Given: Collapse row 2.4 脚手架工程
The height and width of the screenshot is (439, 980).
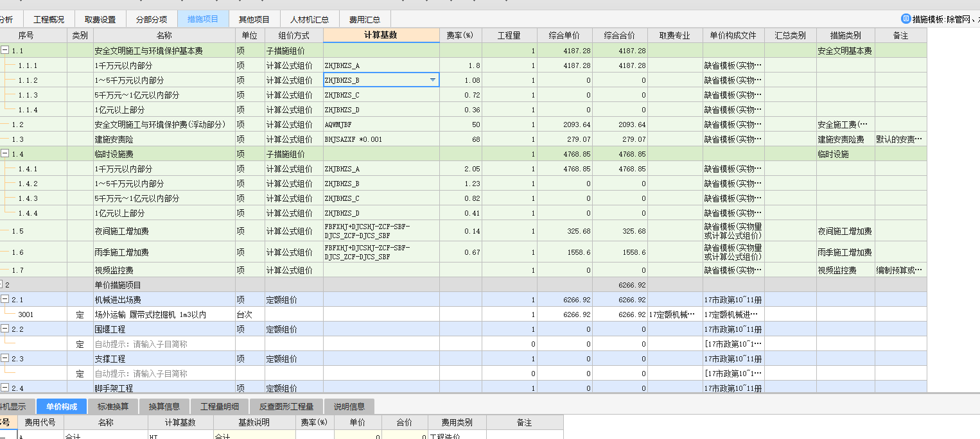Looking at the screenshot, I should point(4,388).
